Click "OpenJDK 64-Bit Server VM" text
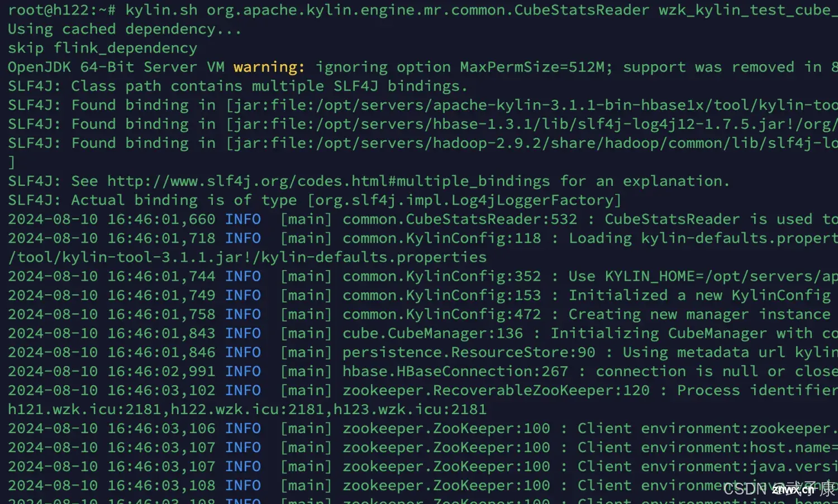 (x=116, y=67)
